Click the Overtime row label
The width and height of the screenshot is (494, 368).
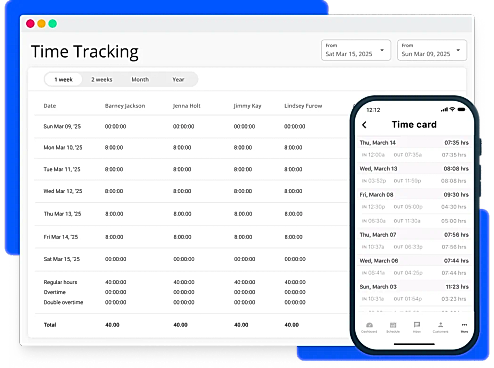coord(55,292)
